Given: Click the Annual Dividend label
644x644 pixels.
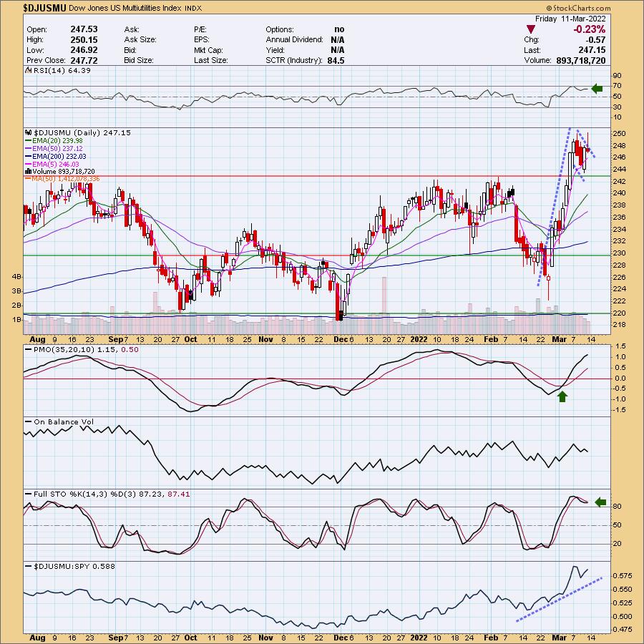Looking at the screenshot, I should tap(295, 39).
